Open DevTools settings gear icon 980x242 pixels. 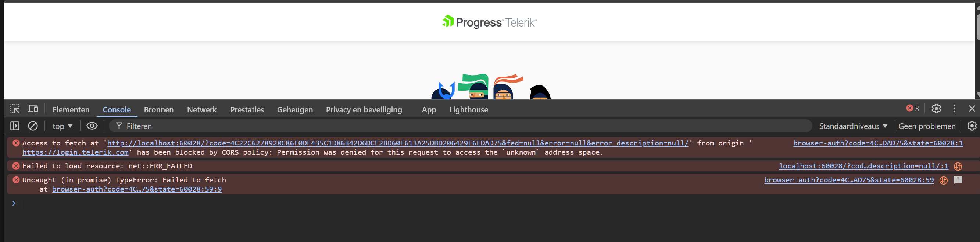tap(936, 109)
